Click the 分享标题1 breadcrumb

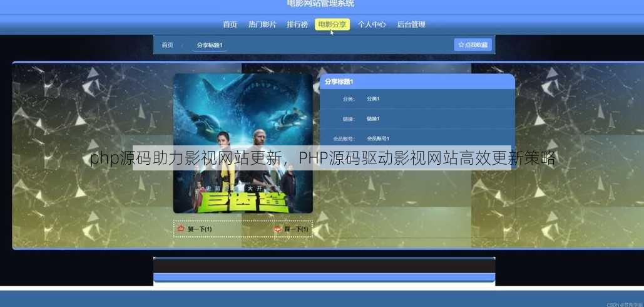pos(210,45)
